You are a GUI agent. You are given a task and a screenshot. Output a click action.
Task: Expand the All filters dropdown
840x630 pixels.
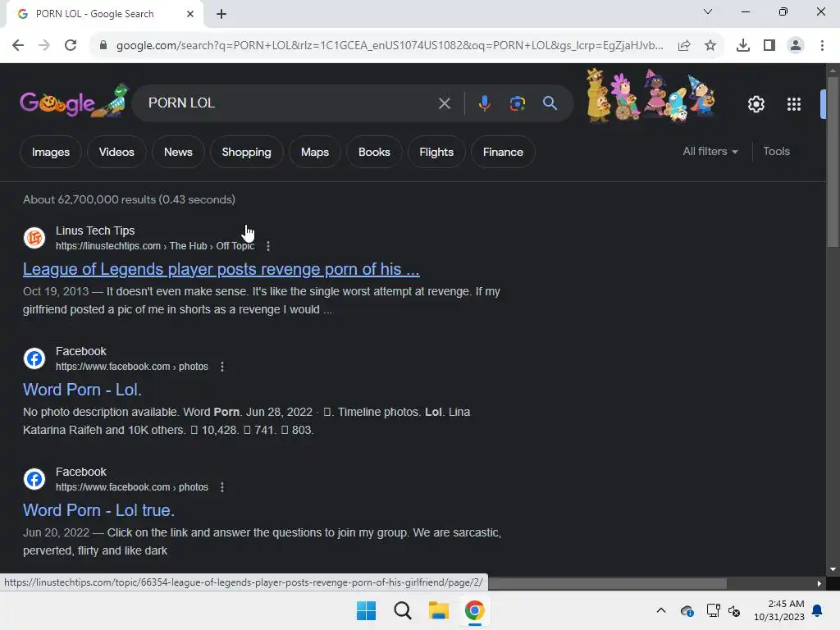[710, 152]
